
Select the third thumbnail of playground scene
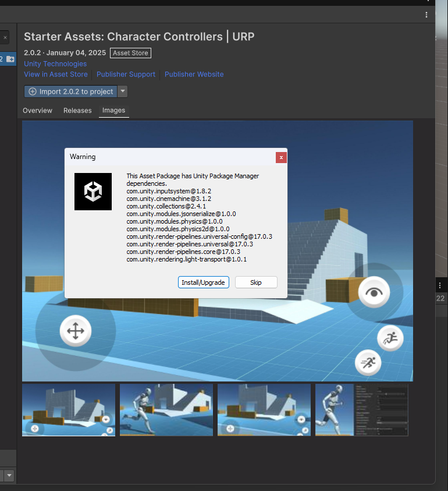pos(264,410)
